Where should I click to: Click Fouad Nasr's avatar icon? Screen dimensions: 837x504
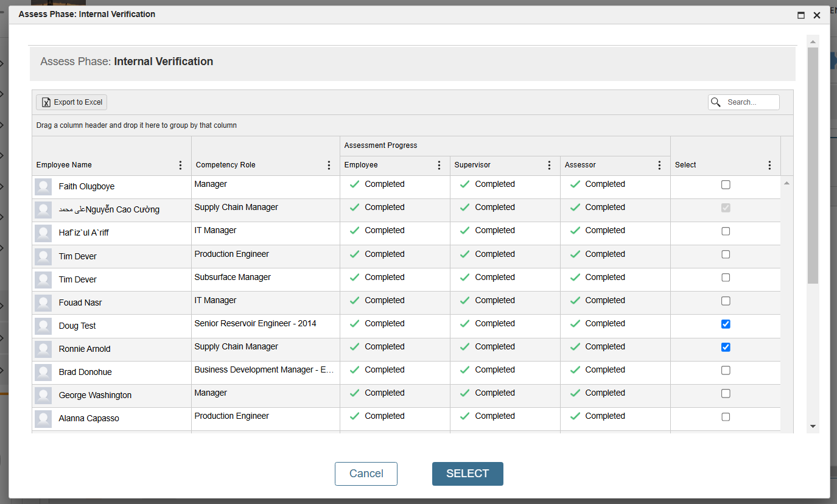coord(43,303)
